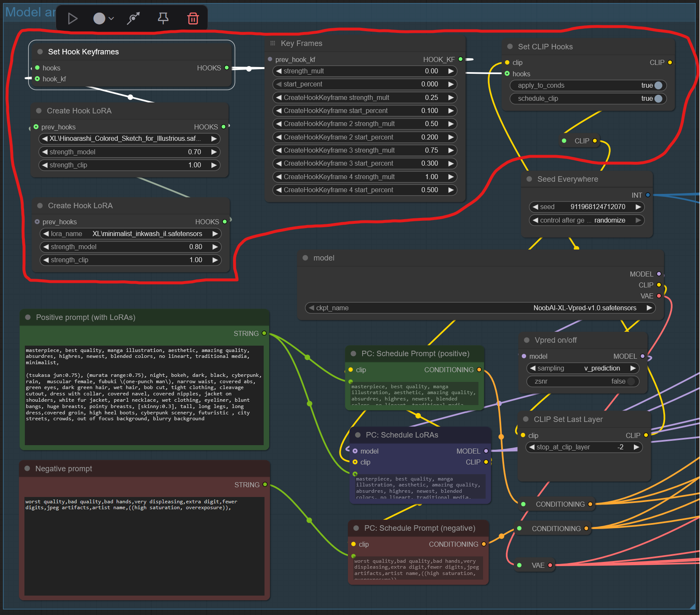Viewport: 700px width, 615px height.
Task: Collapse the model checkpoint node dot
Action: pos(305,258)
